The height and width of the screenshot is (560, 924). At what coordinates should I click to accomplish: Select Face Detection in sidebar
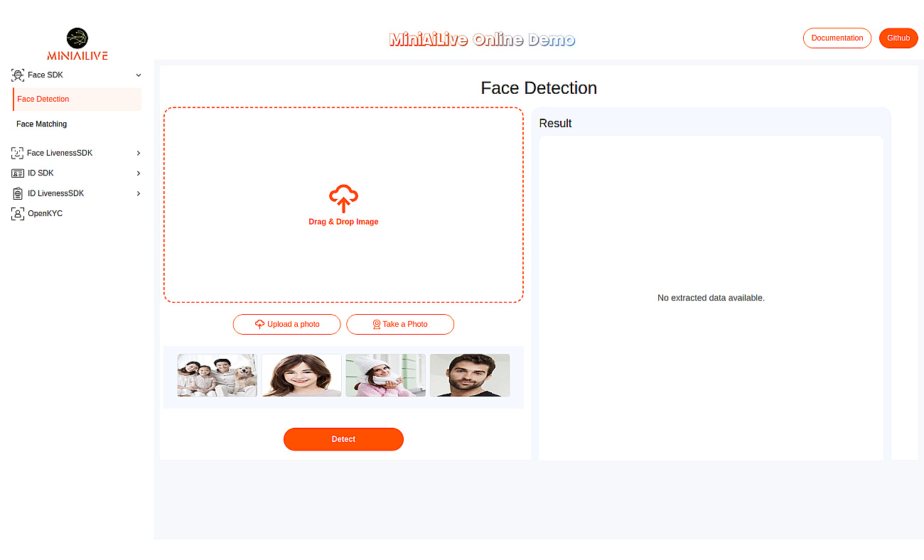point(77,99)
